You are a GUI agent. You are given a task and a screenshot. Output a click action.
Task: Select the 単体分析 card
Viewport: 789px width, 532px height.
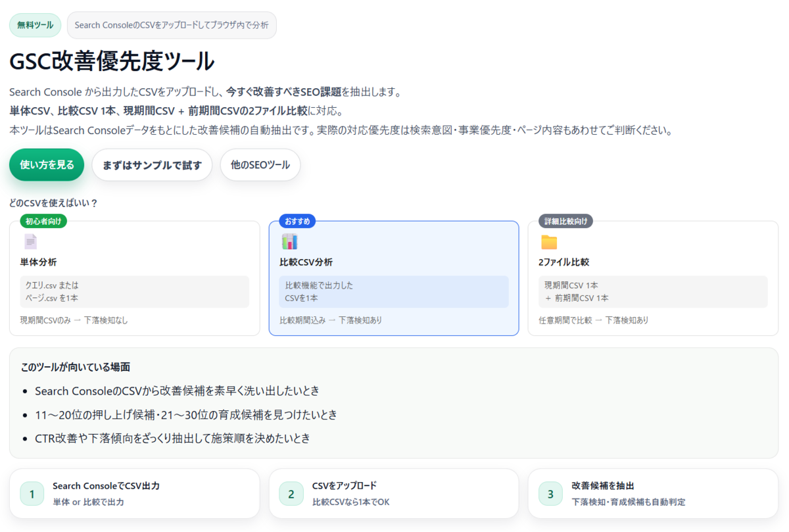tap(135, 278)
